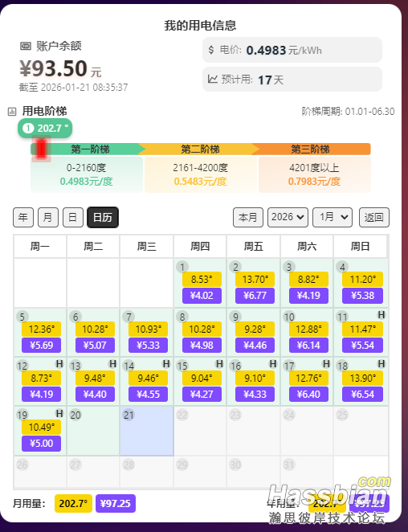The image size is (408, 532).
Task: Click the 4201度以上 third tier card
Action: (314, 174)
